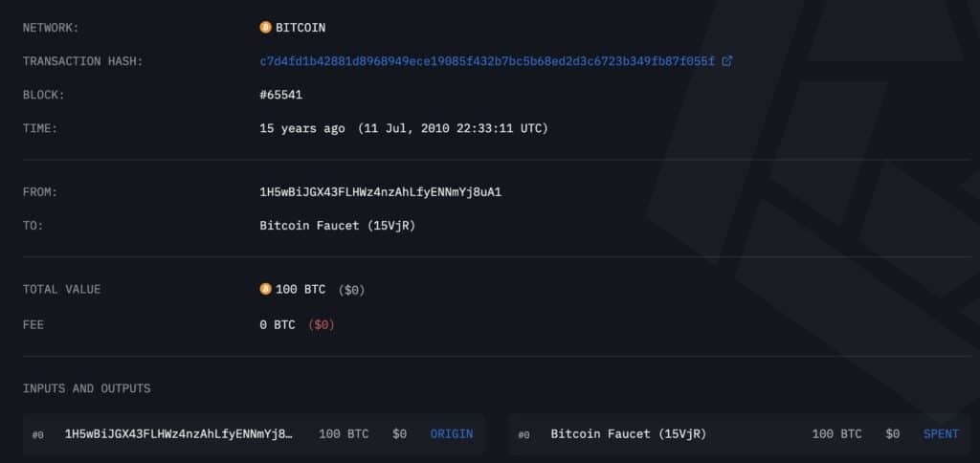Click the Inputs and Outputs section heading
This screenshot has width=980, height=463.
point(86,388)
